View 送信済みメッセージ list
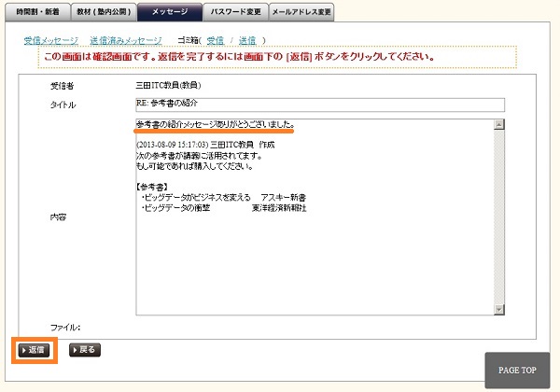This screenshot has width=560, height=392. [125, 41]
